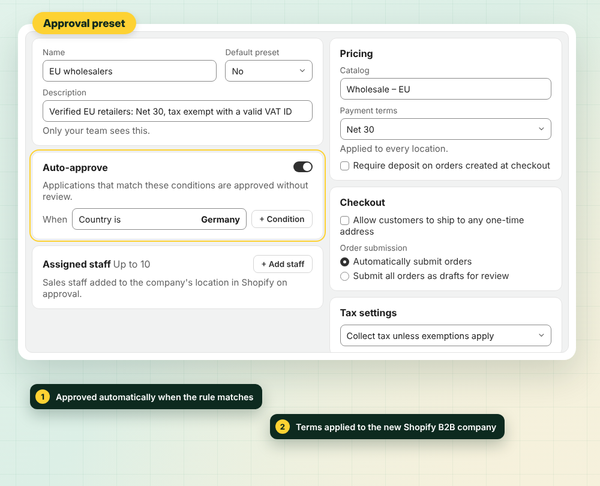
Task: Add a new auto-approve Condition
Action: pyautogui.click(x=282, y=219)
